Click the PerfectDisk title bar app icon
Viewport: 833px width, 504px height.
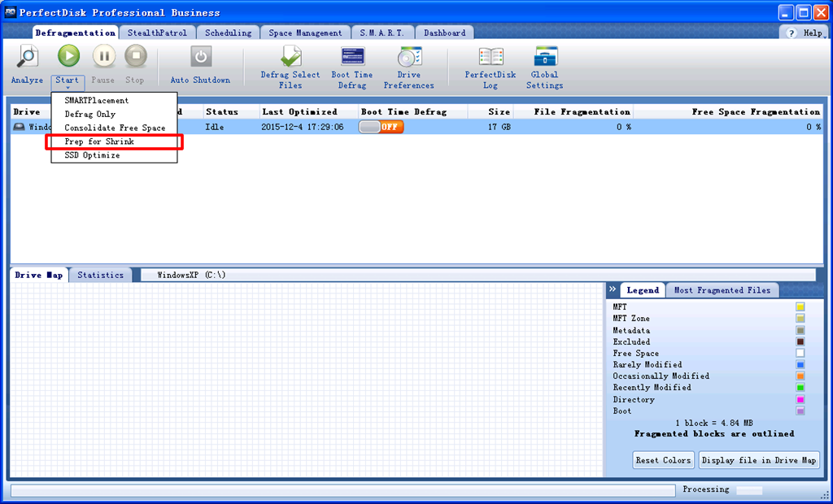[x=10, y=11]
